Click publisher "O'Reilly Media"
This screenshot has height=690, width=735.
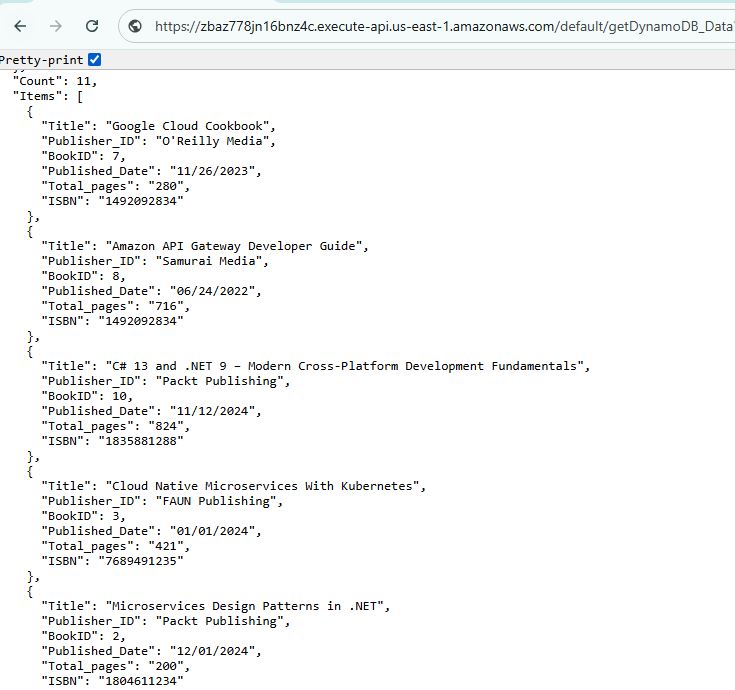[x=212, y=141]
